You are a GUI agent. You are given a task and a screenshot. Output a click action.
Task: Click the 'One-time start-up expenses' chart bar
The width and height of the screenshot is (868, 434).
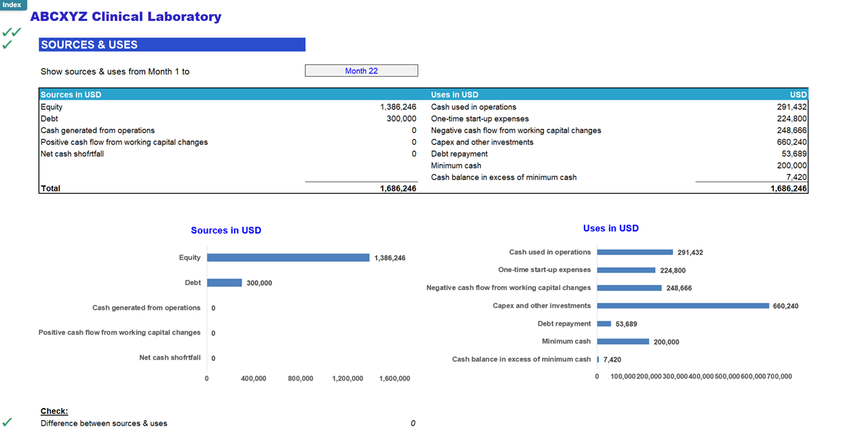pyautogui.click(x=626, y=270)
